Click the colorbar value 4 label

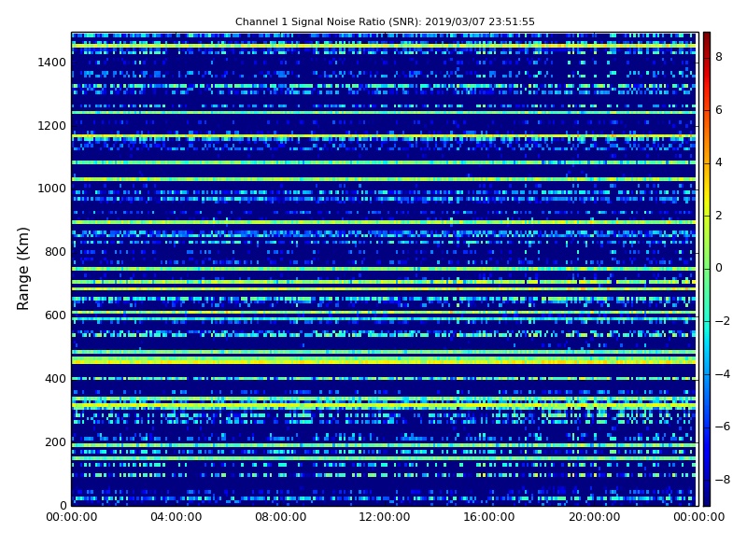719,162
